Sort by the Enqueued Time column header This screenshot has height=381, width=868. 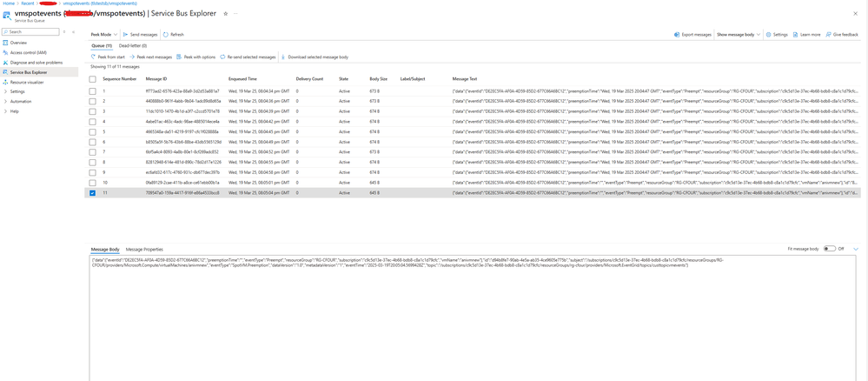[242, 79]
